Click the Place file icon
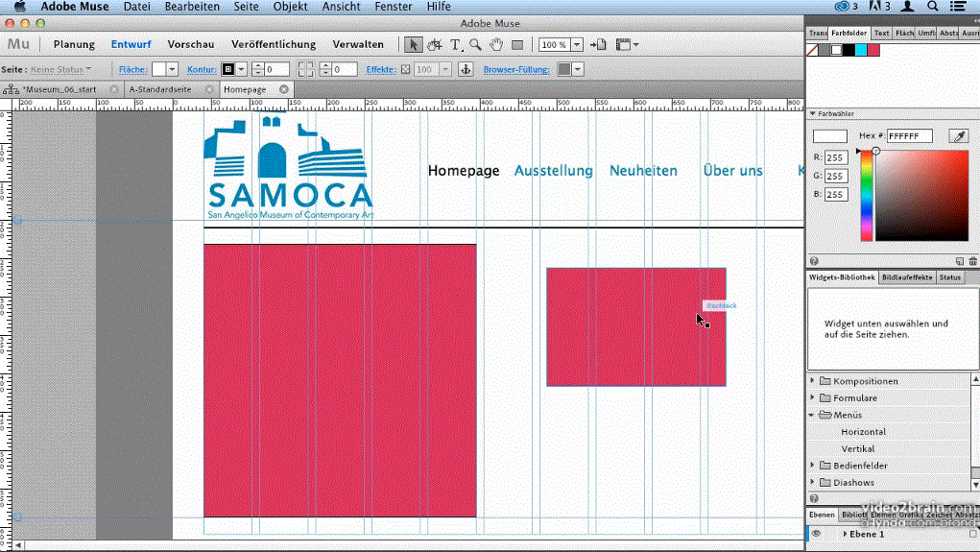The width and height of the screenshot is (980, 552). coord(598,44)
